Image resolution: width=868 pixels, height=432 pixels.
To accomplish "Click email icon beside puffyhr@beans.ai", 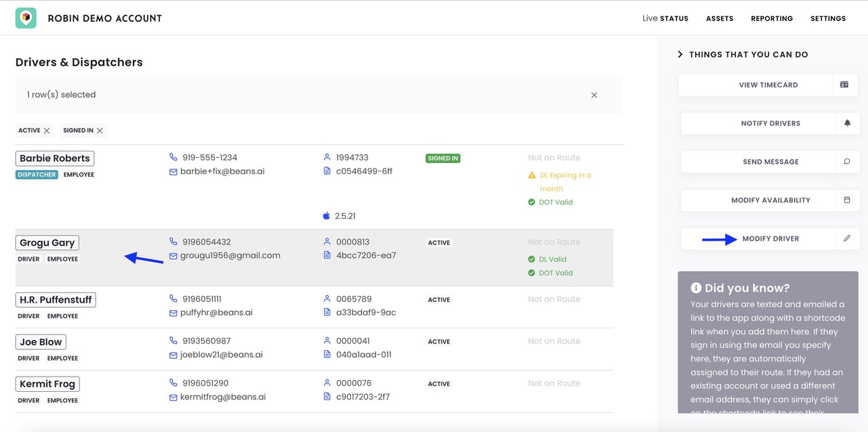I will coord(173,313).
